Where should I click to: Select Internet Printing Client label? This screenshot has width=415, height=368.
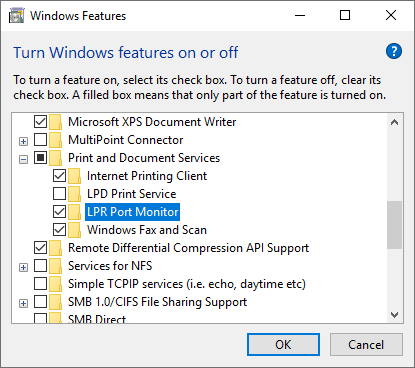tap(147, 176)
